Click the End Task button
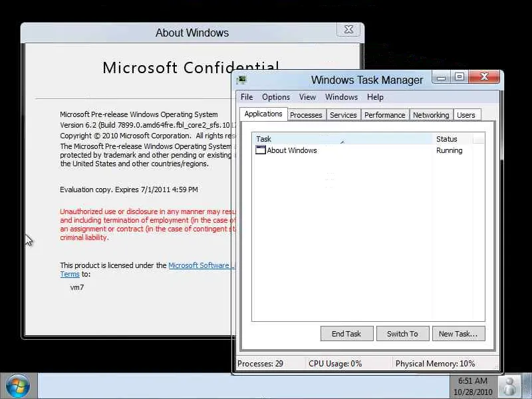This screenshot has height=399, width=532. [346, 334]
